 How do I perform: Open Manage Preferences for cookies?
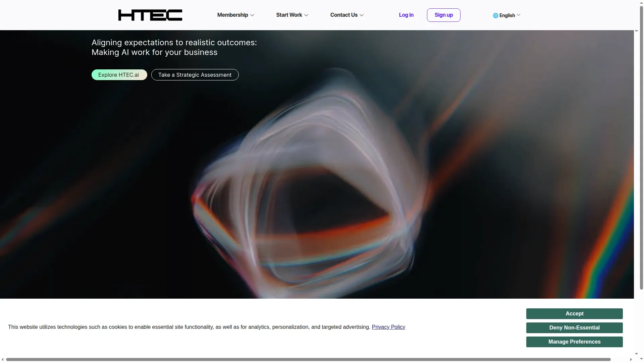pos(574,342)
